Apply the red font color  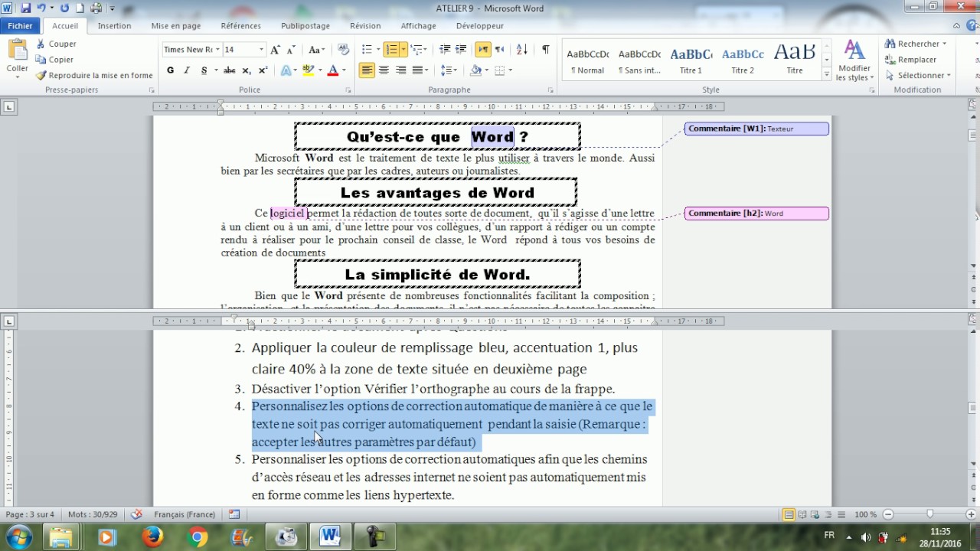(332, 70)
